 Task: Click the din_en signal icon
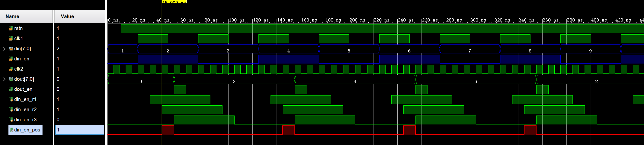(11, 59)
